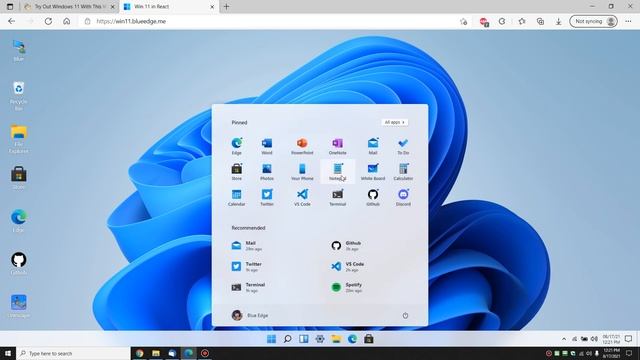640x360 pixels.
Task: Open the tab actions menu icon
Action: click(x=10, y=7)
